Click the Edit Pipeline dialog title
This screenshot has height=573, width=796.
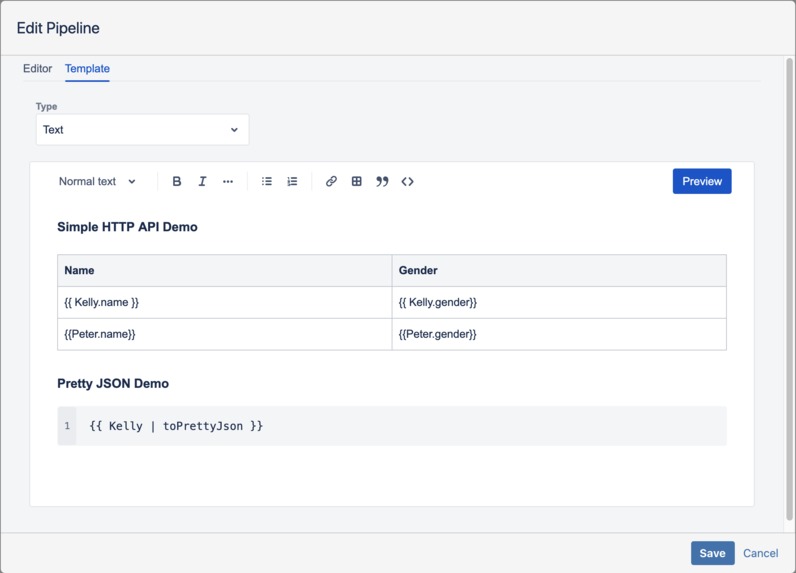(x=58, y=28)
